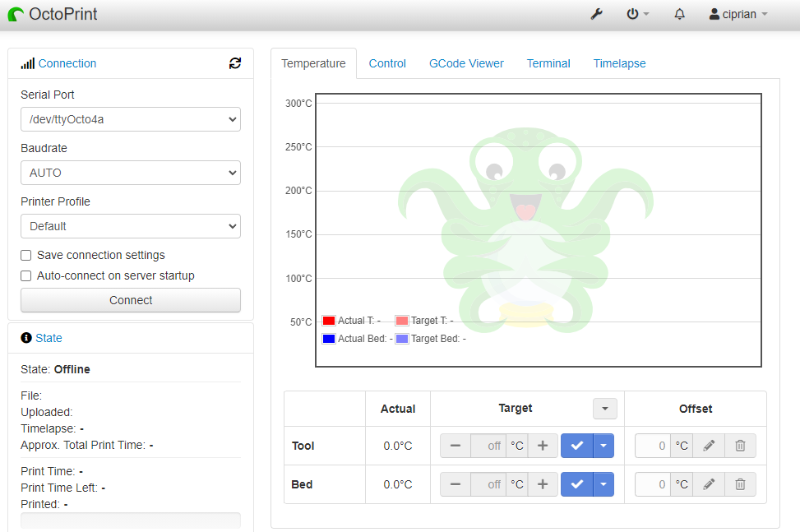Switch to the Control tab

(x=387, y=63)
